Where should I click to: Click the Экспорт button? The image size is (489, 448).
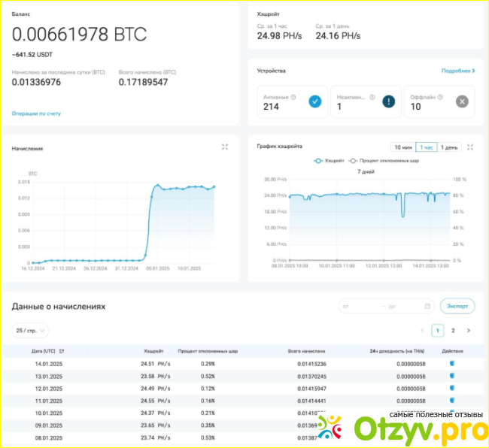[x=457, y=307]
